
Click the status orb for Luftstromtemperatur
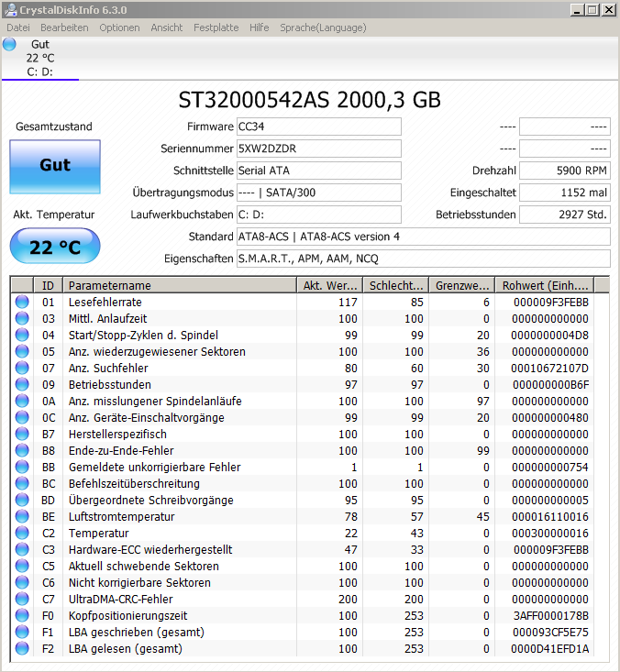(22, 516)
